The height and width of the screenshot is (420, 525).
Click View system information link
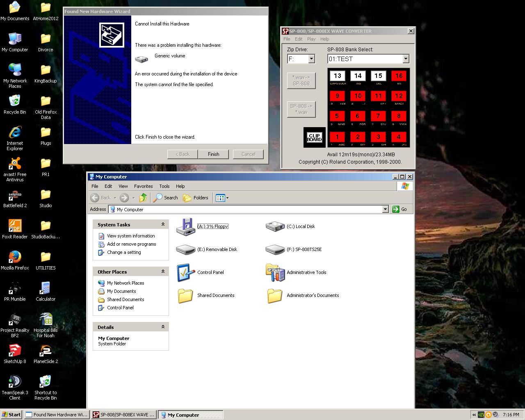(x=131, y=236)
